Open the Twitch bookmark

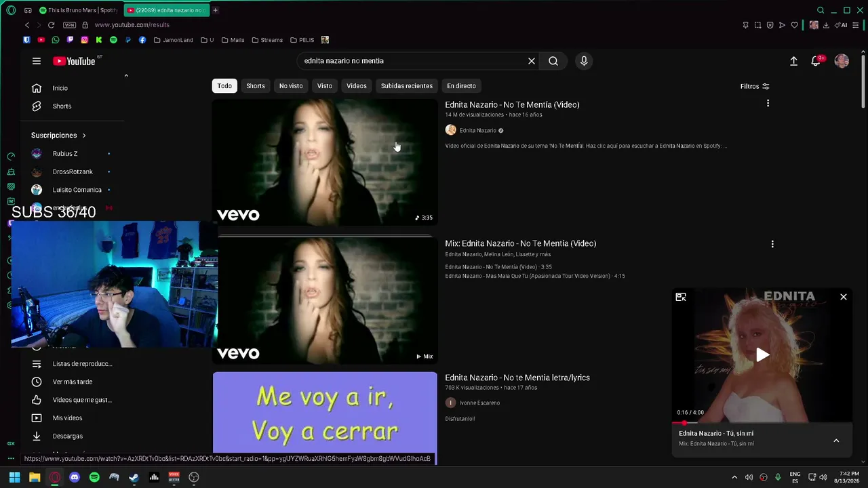[x=70, y=40]
